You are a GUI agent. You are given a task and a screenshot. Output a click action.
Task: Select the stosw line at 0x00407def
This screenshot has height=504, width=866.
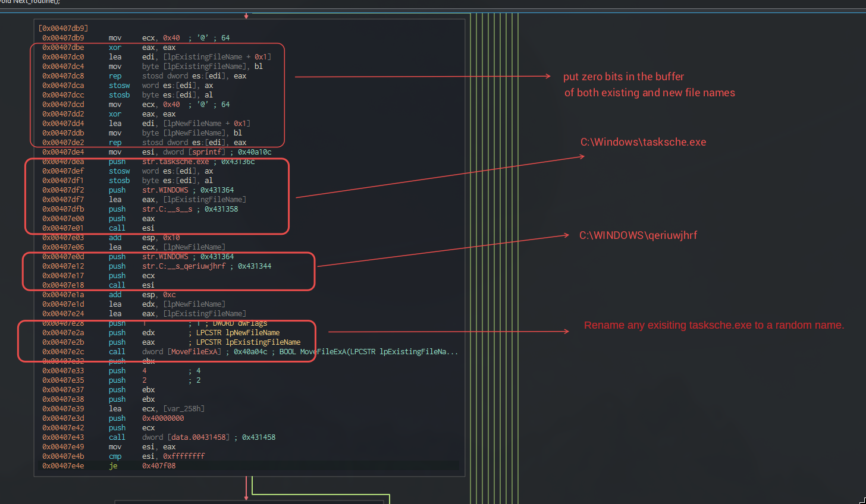coord(127,171)
